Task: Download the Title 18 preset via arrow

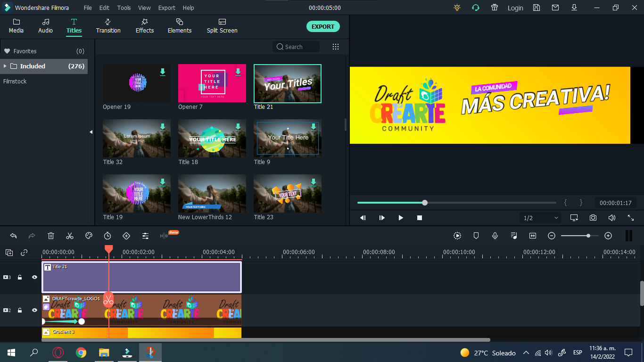Action: [x=238, y=127]
